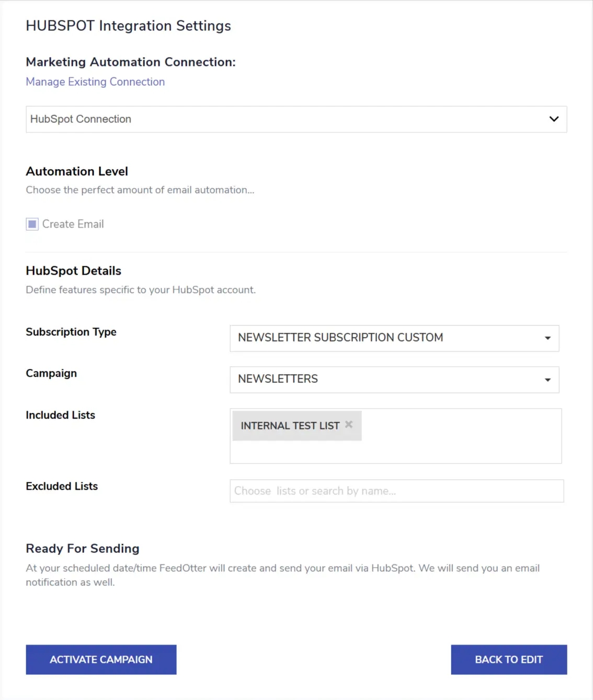593x700 pixels.
Task: Click the Create Email label text
Action: [x=73, y=224]
